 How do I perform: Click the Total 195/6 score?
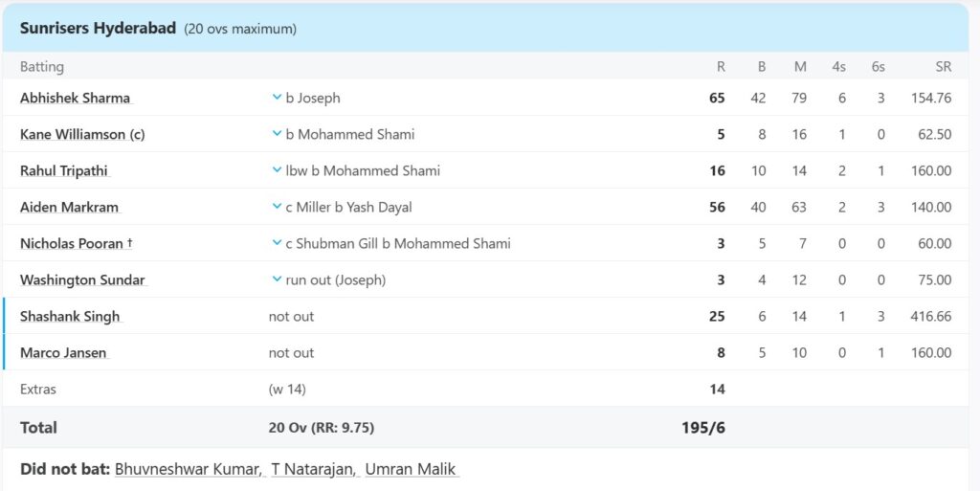click(703, 428)
